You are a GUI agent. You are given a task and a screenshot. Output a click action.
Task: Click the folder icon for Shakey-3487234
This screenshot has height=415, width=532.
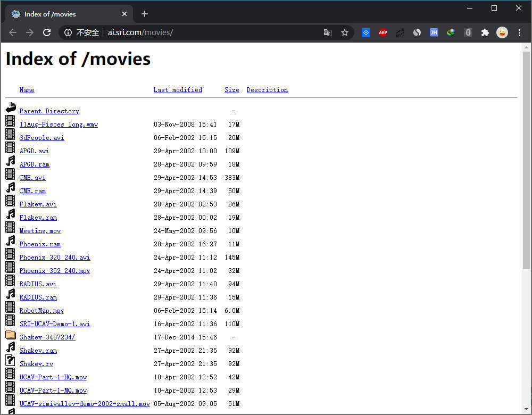pyautogui.click(x=11, y=335)
